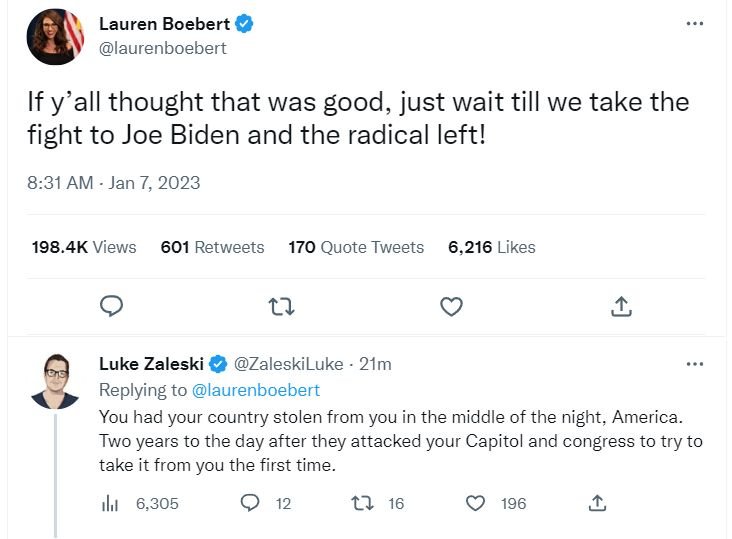Open more options for Lauren Boebert's tweet
Viewport: 732px width, 539px height.
coord(695,23)
